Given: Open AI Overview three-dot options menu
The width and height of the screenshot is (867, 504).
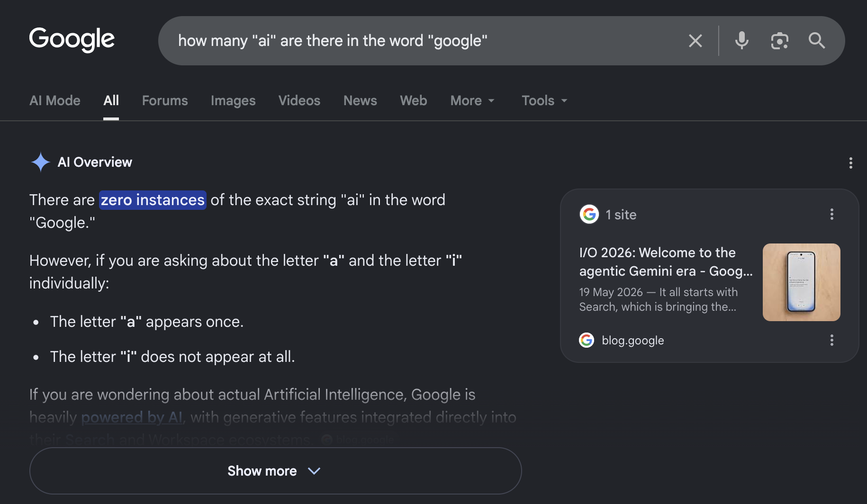Looking at the screenshot, I should point(851,163).
